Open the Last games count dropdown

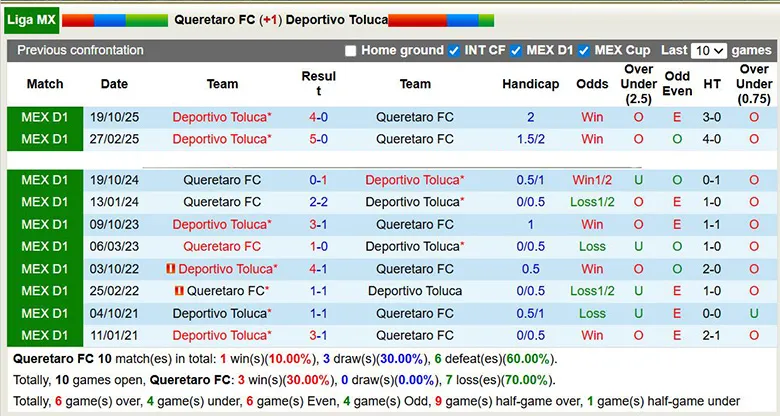[x=708, y=51]
